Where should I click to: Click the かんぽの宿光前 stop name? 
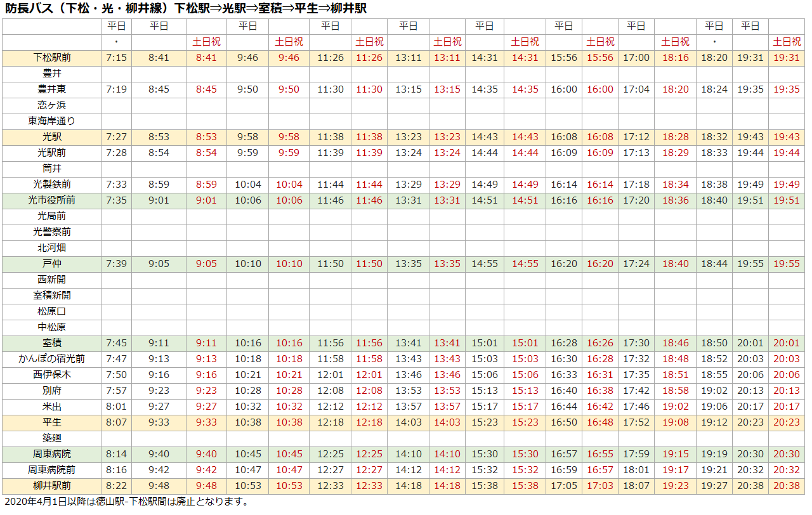(x=51, y=359)
